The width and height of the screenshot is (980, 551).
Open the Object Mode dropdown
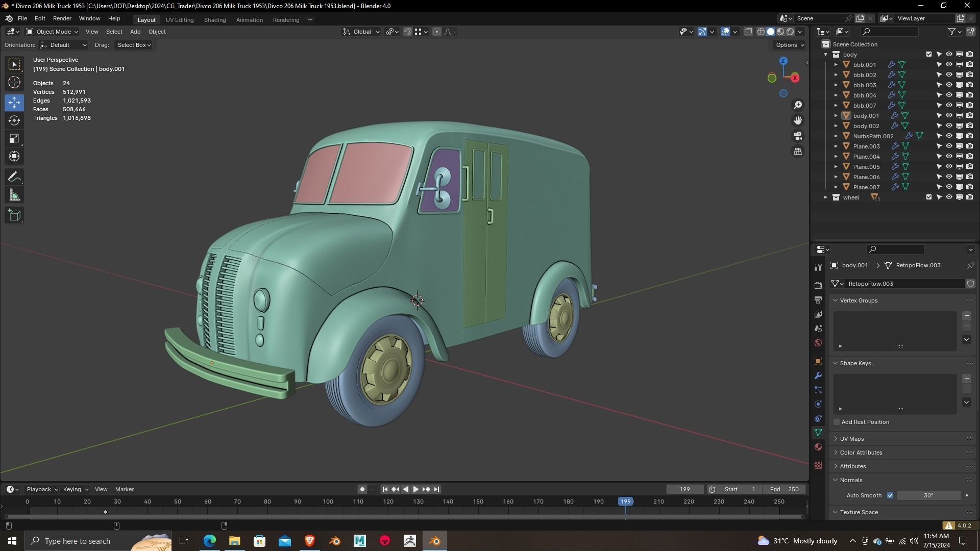[52, 32]
